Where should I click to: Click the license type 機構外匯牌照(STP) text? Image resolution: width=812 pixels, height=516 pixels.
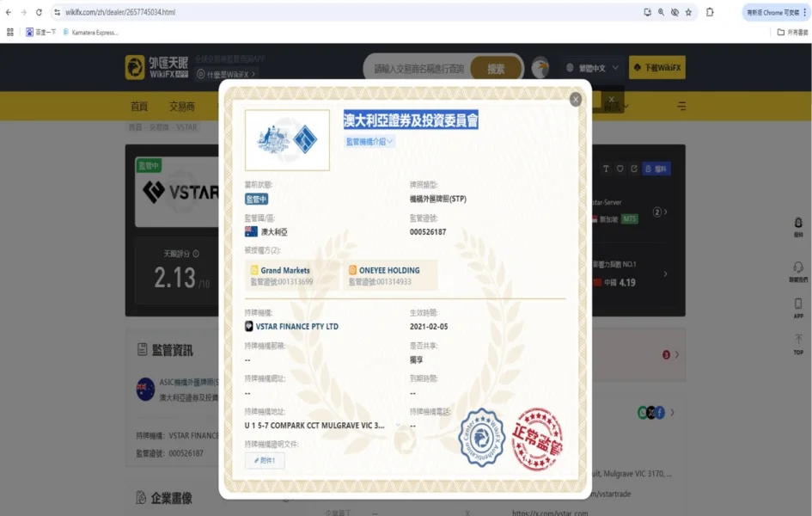[x=438, y=199]
